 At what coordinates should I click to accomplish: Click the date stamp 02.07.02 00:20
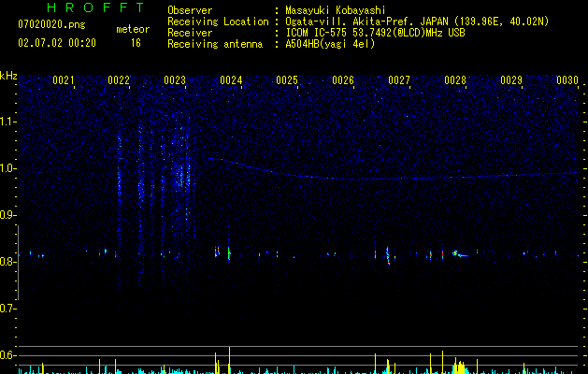tap(57, 43)
